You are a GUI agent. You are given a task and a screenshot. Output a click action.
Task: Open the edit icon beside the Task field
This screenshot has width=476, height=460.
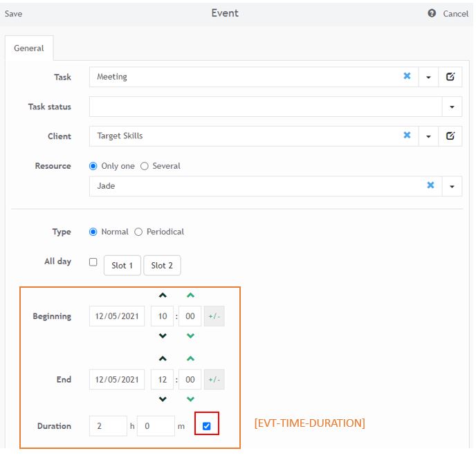(x=450, y=77)
